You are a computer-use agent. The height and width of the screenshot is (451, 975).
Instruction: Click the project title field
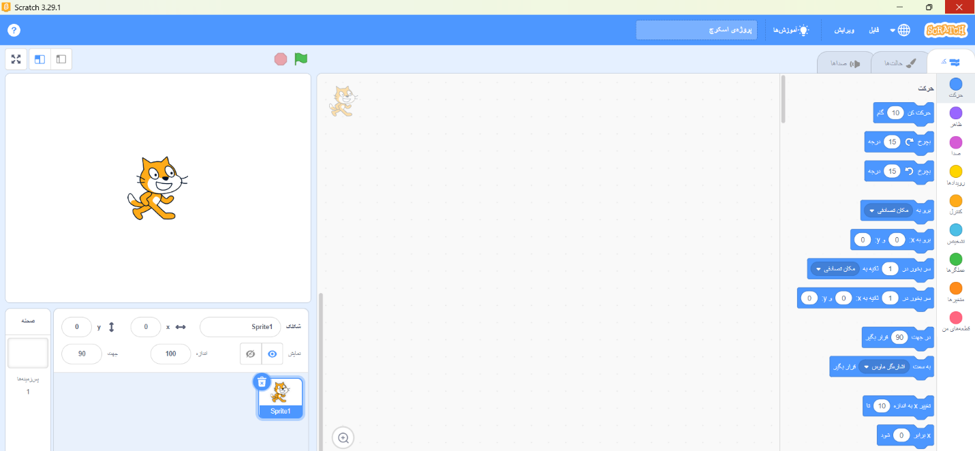click(x=696, y=30)
